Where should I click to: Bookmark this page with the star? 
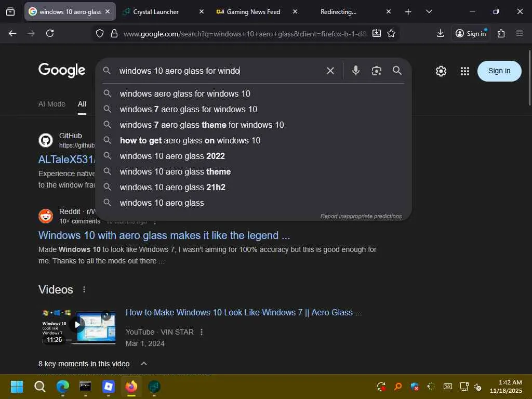click(x=391, y=33)
